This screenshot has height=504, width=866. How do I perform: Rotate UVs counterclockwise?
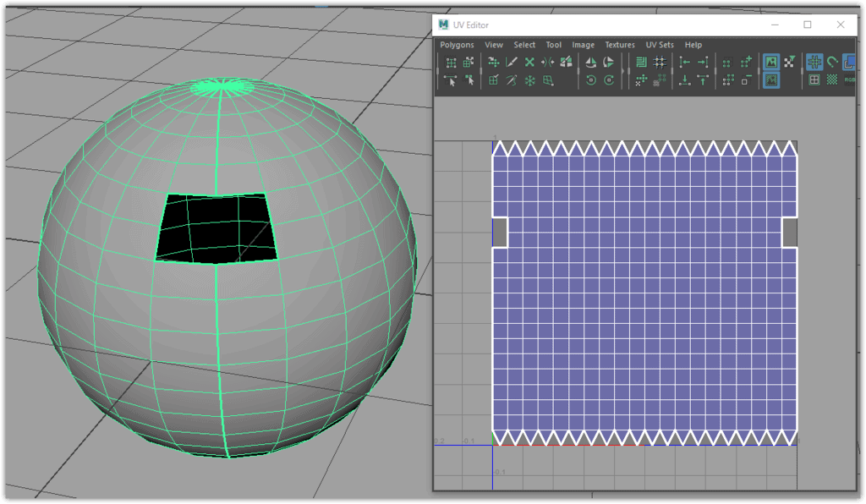click(x=590, y=80)
